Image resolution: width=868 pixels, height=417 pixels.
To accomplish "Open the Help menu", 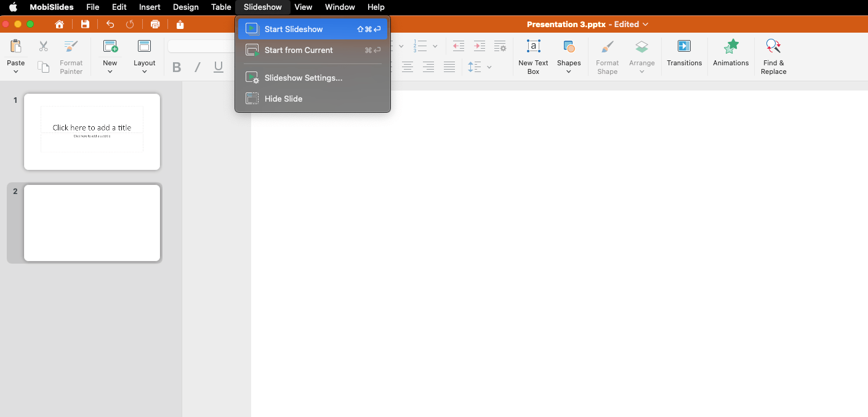I will tap(376, 7).
